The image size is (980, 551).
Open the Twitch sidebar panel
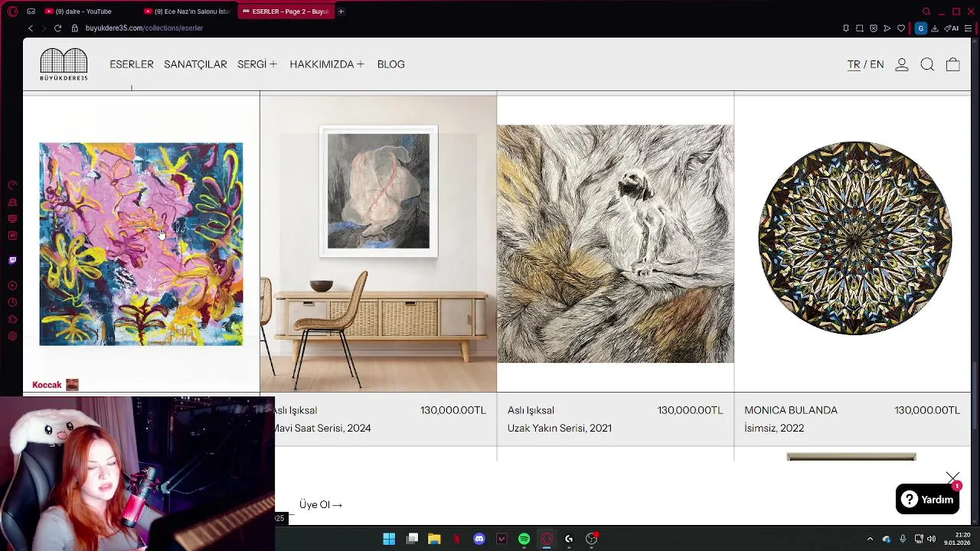12,260
